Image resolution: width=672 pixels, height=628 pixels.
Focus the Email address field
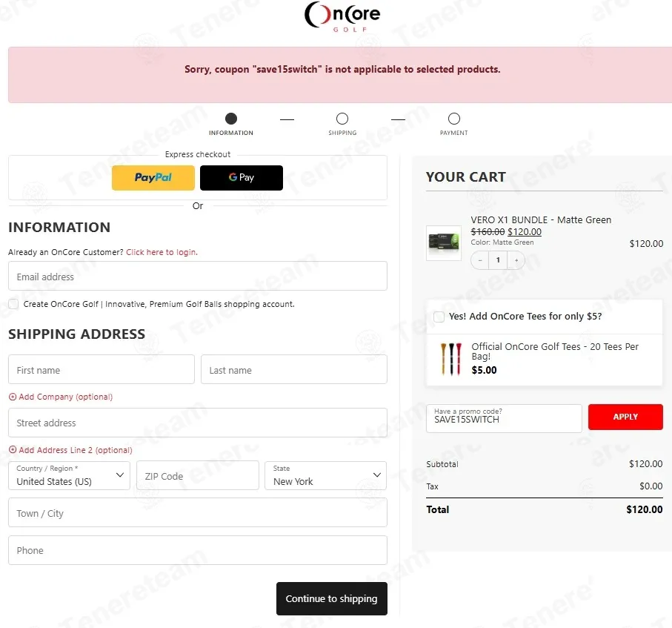[198, 276]
